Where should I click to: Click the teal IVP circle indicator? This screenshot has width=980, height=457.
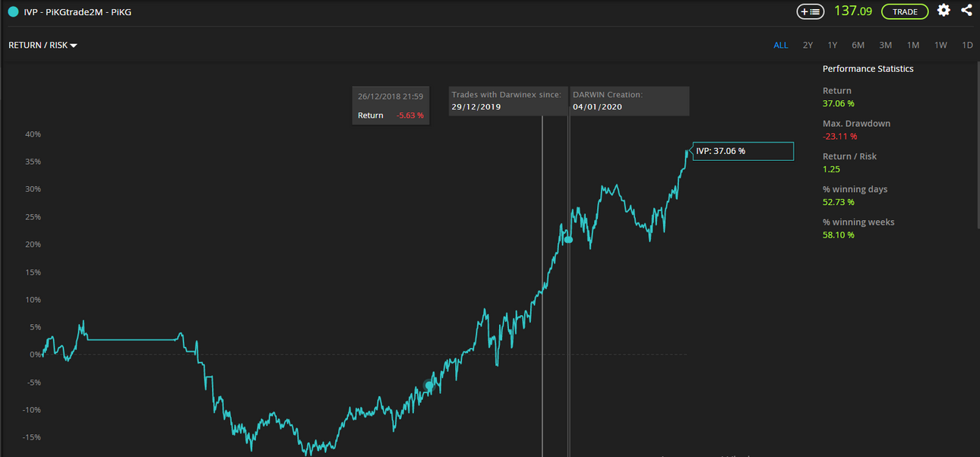(x=13, y=11)
